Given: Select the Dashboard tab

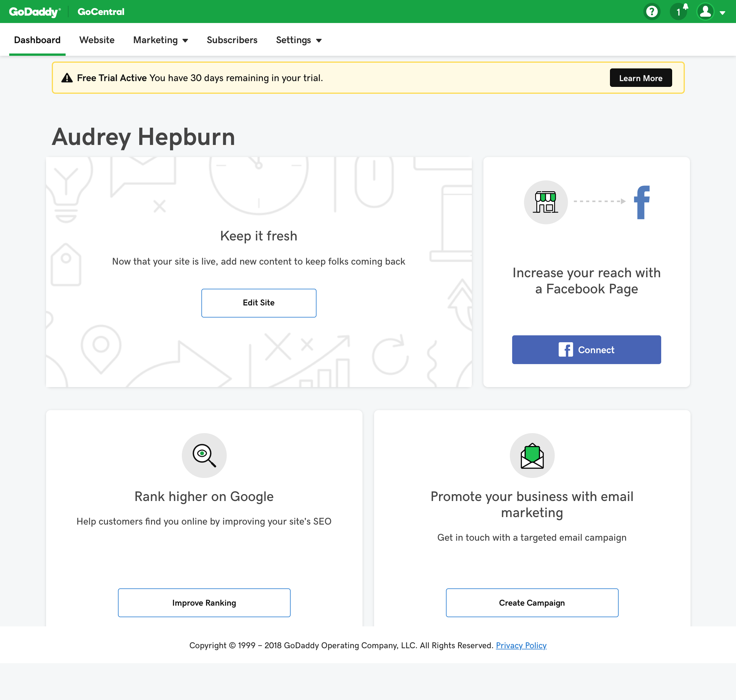Looking at the screenshot, I should (x=37, y=40).
